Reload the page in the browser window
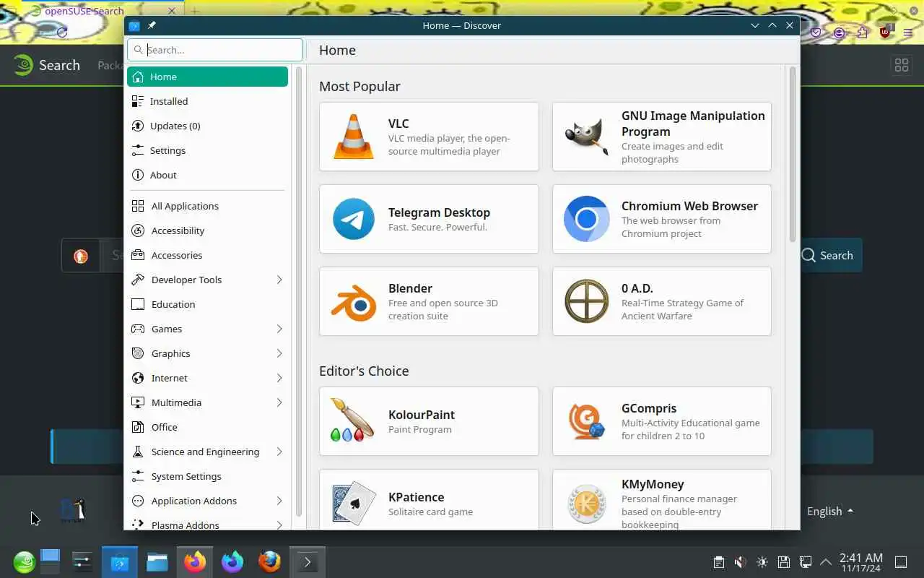924x578 pixels. 62,33
